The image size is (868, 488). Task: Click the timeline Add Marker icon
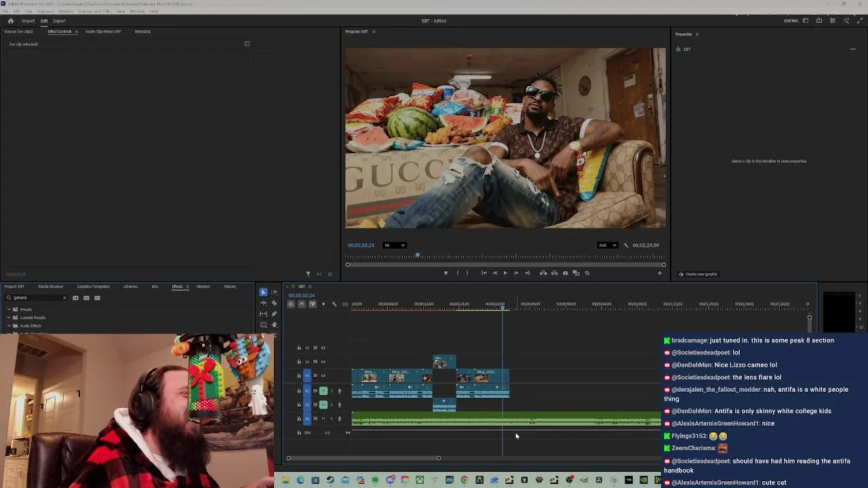point(323,304)
